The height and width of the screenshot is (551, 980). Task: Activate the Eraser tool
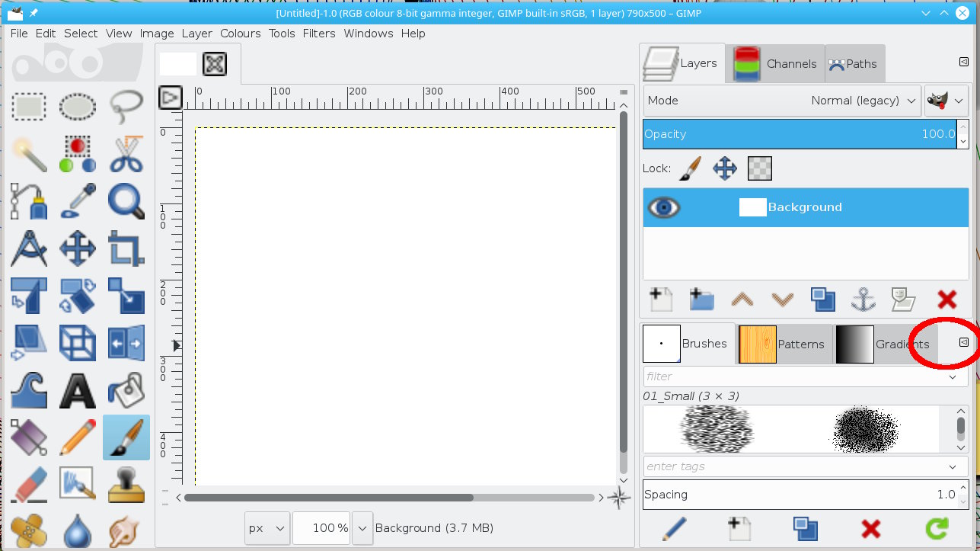pos(30,485)
